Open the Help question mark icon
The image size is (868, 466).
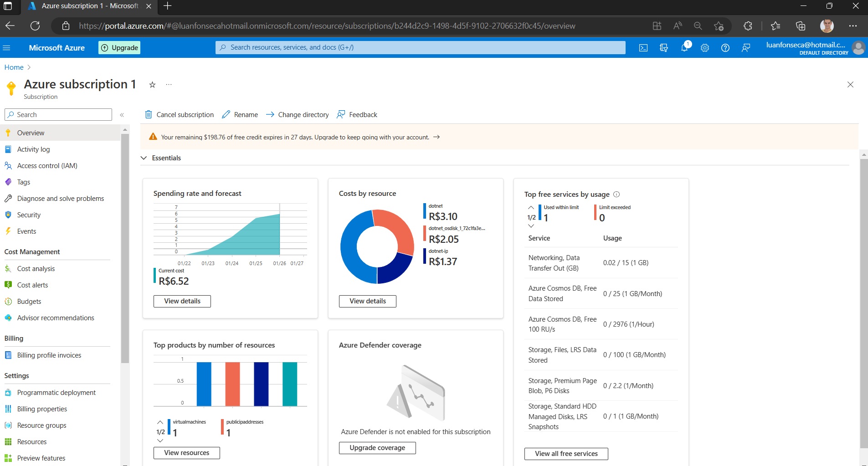click(725, 48)
